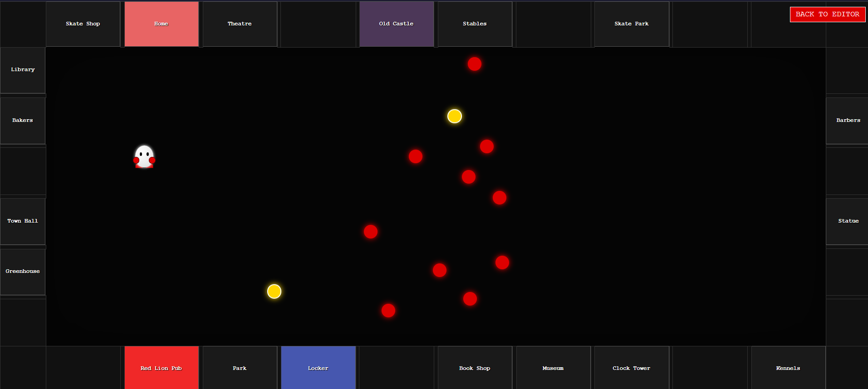Go to the Skate Park tile
This screenshot has height=389, width=868.
tap(631, 24)
